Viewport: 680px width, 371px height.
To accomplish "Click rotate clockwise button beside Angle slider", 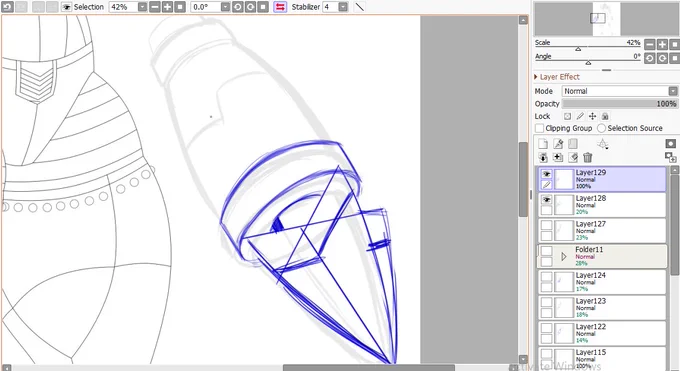I will pyautogui.click(x=662, y=58).
